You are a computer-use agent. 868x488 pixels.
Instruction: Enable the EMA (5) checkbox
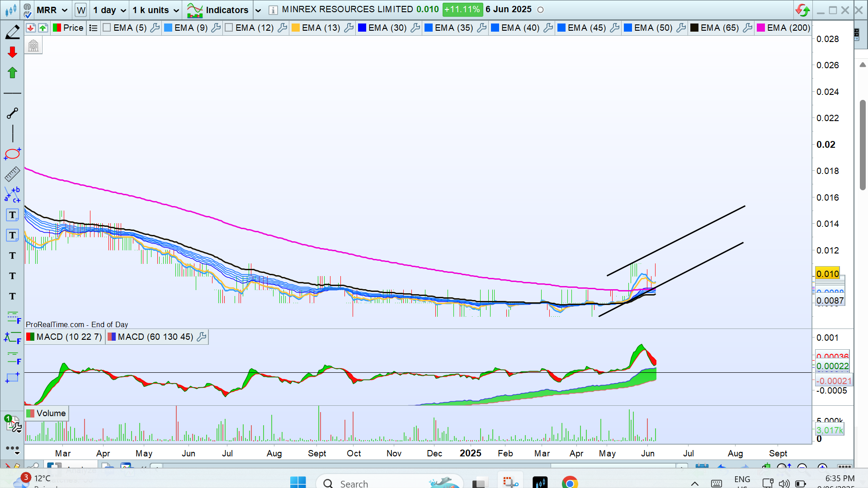tap(107, 28)
